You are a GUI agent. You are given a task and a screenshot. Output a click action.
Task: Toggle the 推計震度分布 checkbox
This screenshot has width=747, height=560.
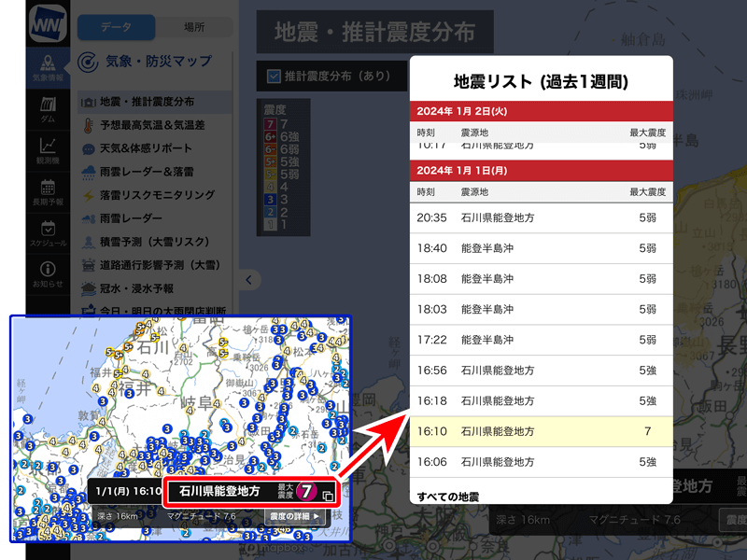(x=275, y=77)
